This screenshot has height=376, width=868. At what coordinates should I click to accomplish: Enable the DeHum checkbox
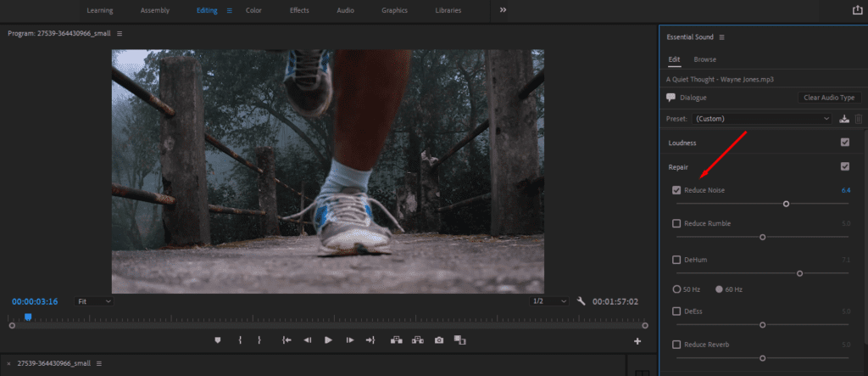point(676,260)
